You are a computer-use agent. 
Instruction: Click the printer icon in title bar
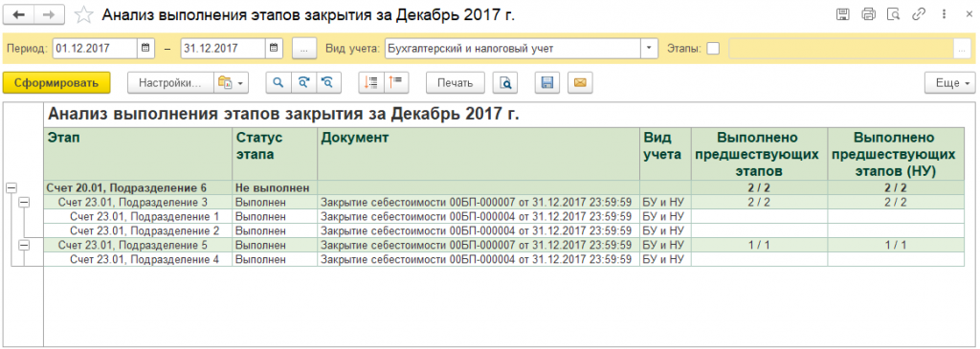pyautogui.click(x=867, y=13)
